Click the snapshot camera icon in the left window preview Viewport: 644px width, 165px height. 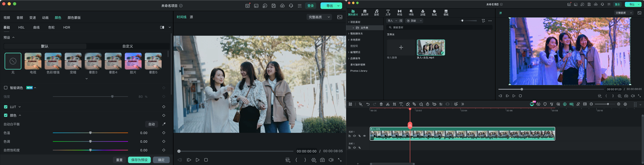pos(322,160)
